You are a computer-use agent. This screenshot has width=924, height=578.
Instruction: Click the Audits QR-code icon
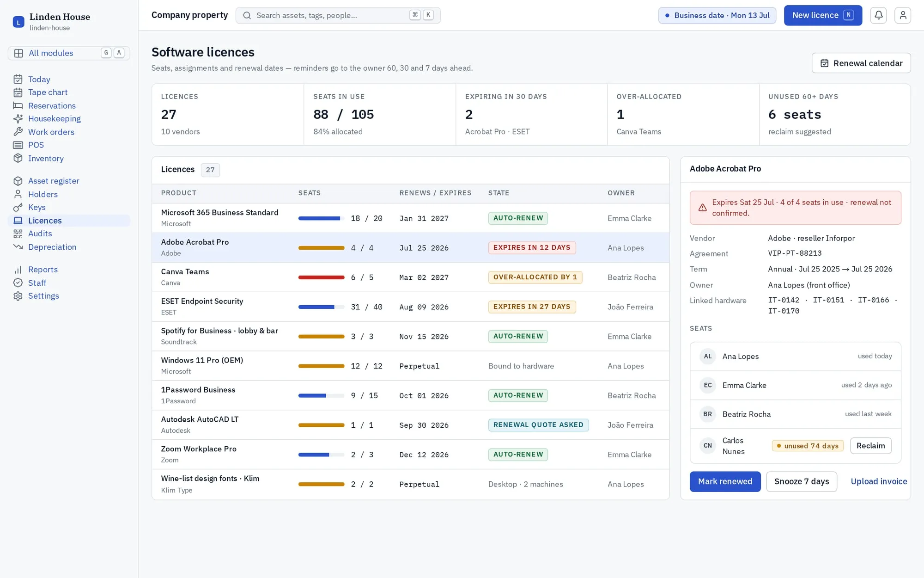[x=18, y=234]
